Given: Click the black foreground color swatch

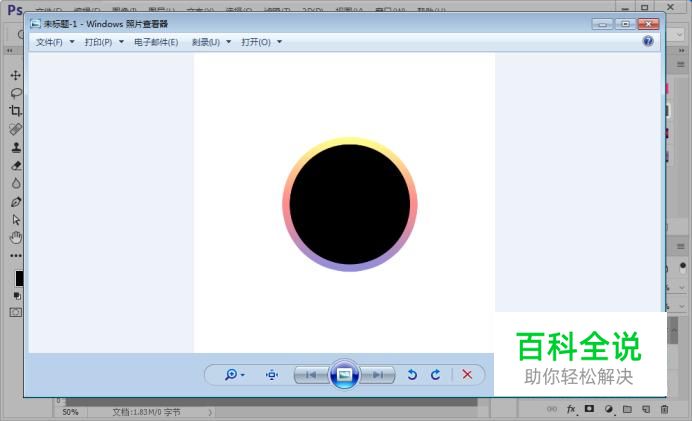Looking at the screenshot, I should (x=19, y=278).
